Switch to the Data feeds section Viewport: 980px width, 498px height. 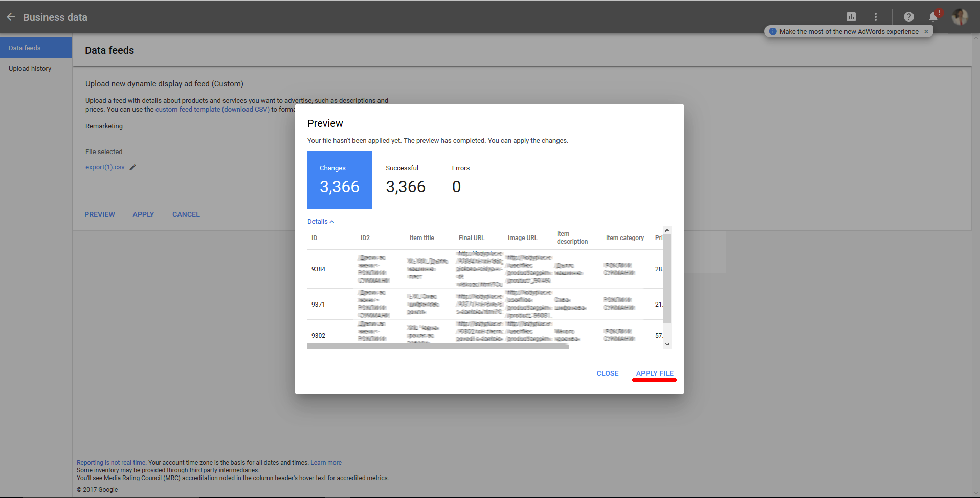coord(24,47)
